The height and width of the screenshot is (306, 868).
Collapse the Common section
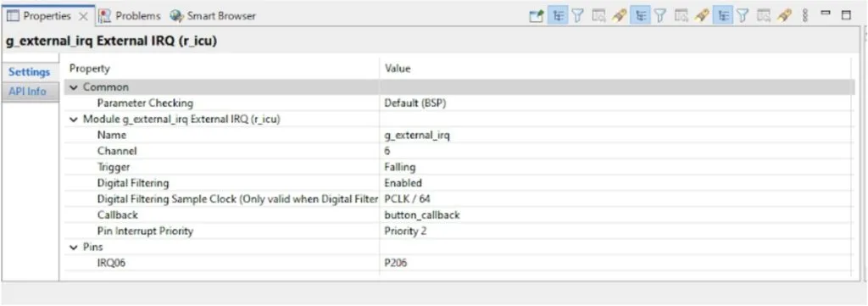(x=75, y=87)
